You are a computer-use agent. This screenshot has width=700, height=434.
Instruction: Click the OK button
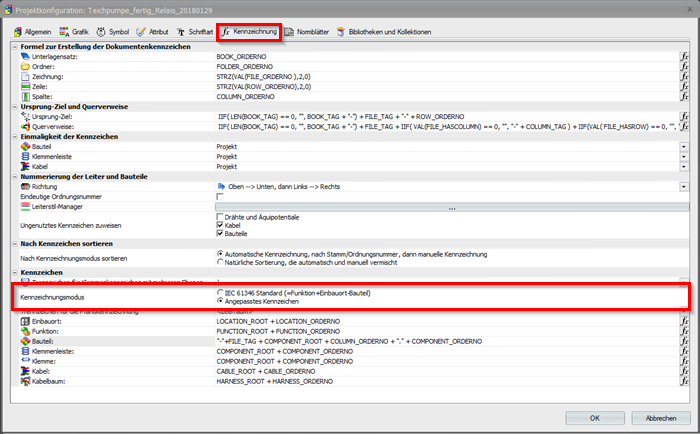pyautogui.click(x=594, y=418)
